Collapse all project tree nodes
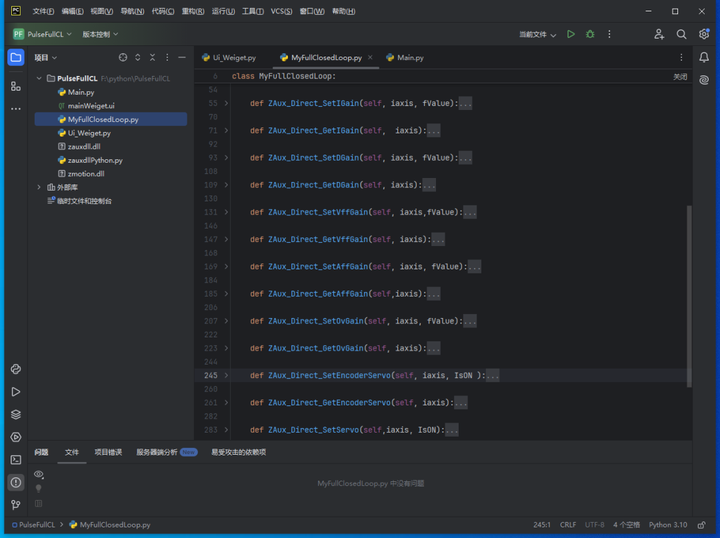720x538 pixels. coord(152,57)
